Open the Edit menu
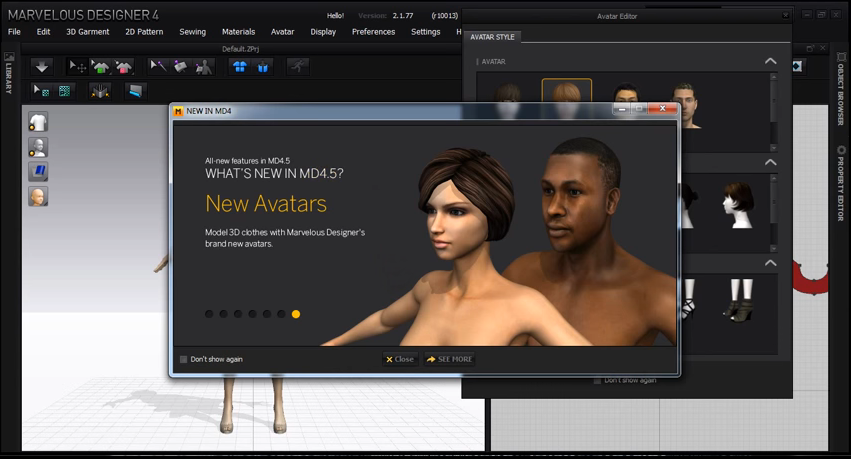This screenshot has height=459, width=851. 43,31
